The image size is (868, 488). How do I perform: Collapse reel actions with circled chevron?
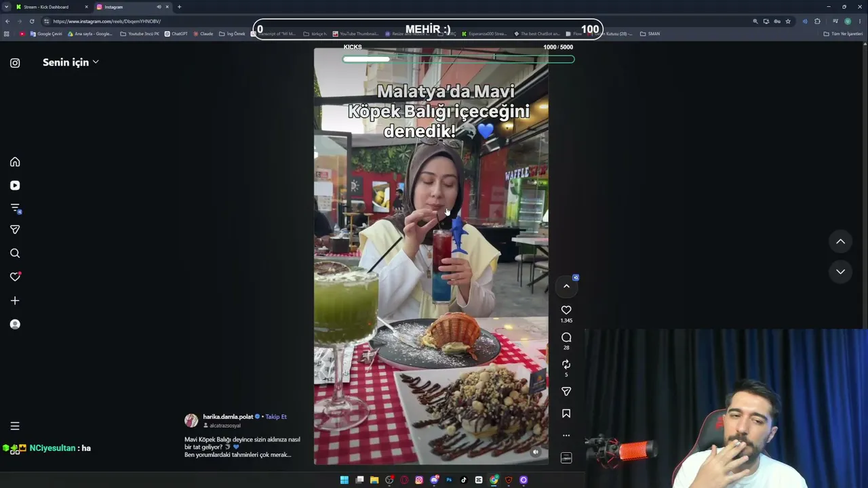coord(566,286)
